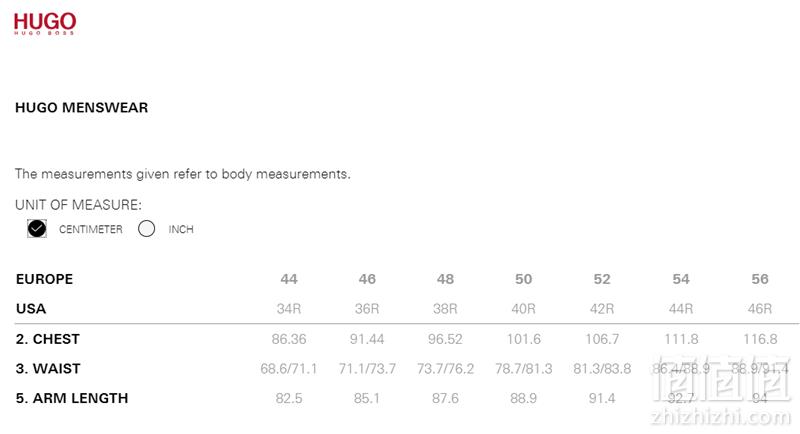800x434 pixels.
Task: Click Europe size 56 column header
Action: [x=760, y=279]
